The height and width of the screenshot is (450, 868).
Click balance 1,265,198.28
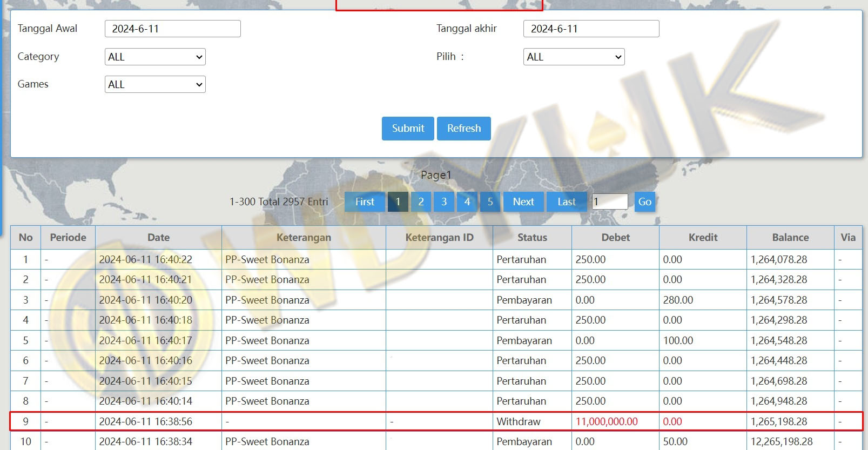point(779,421)
